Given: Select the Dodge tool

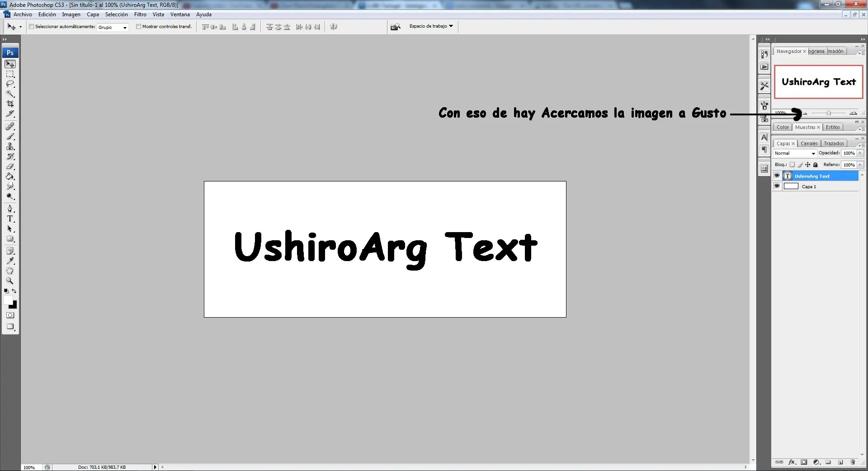Looking at the screenshot, I should pyautogui.click(x=10, y=196).
